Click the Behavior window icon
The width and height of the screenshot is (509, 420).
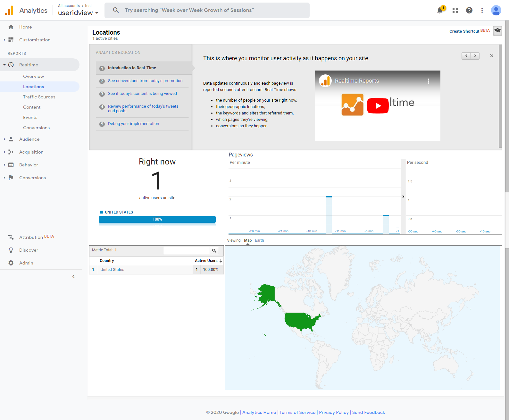point(11,165)
